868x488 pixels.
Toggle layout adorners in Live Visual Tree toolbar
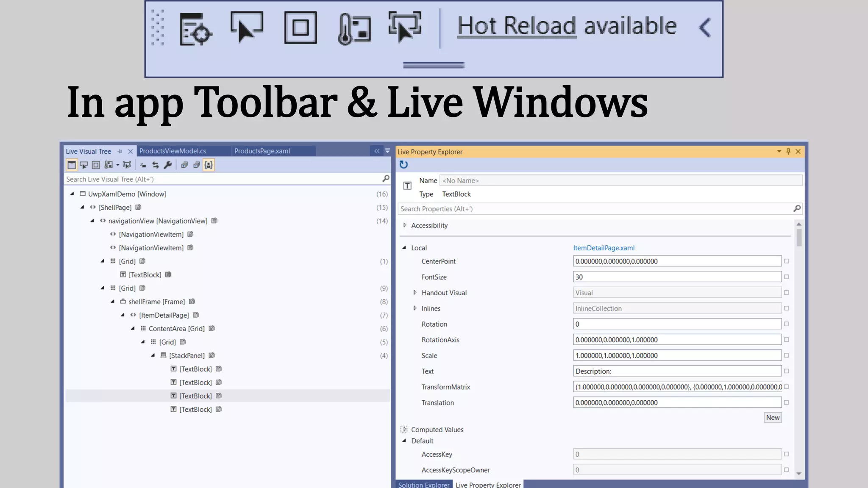pyautogui.click(x=96, y=165)
